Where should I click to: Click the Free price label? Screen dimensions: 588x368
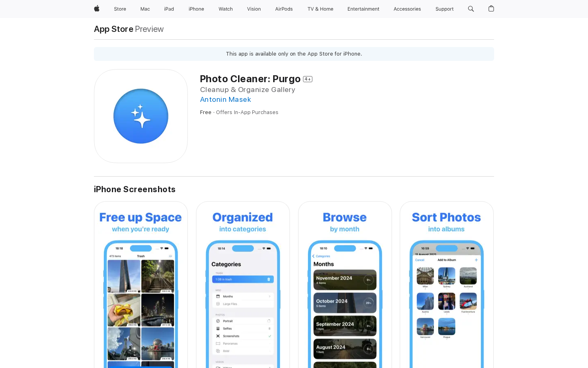(x=206, y=112)
